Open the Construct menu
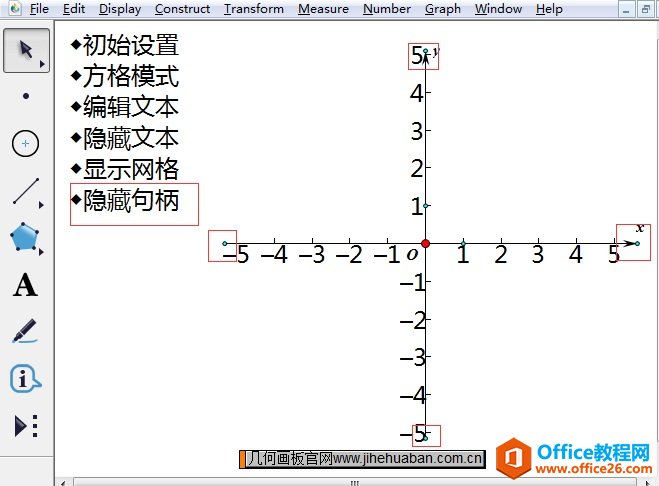The width and height of the screenshot is (659, 486). 182,9
